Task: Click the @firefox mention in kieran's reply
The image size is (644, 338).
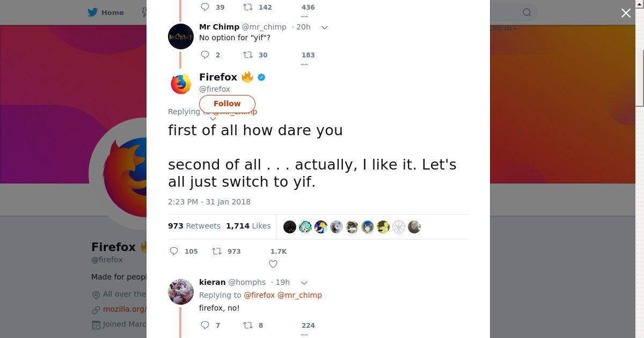Action: coord(259,295)
